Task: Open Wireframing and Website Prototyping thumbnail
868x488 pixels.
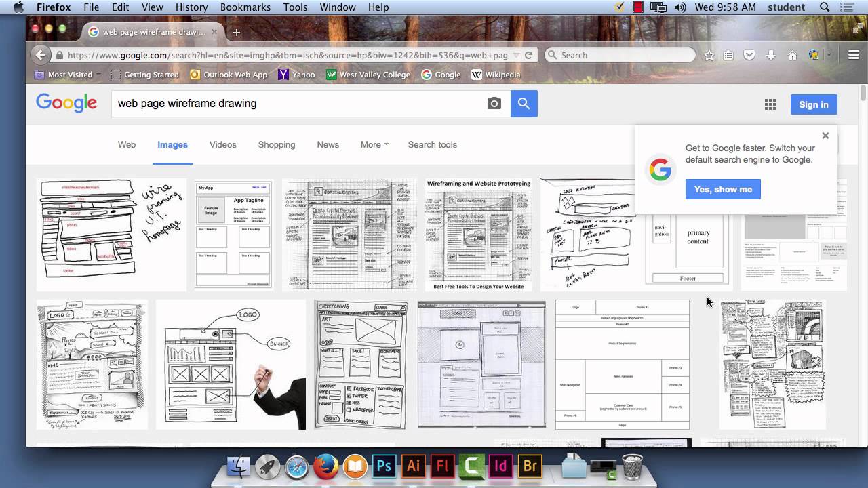Action: (479, 235)
